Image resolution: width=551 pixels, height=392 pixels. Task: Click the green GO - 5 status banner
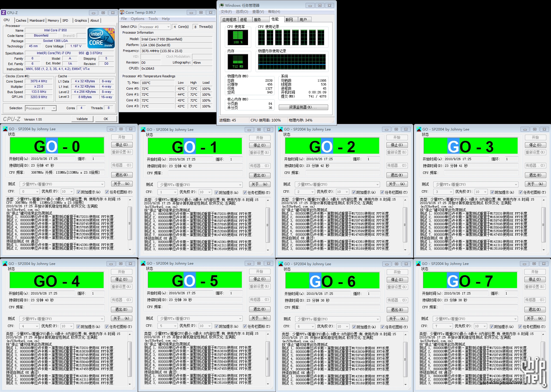pyautogui.click(x=195, y=280)
